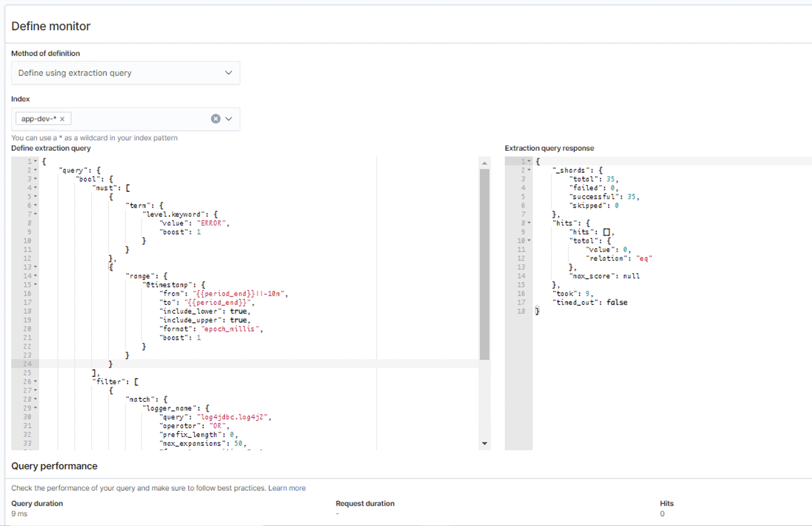Click the query editor vertical scrollbar thumb
This screenshot has height=526, width=812.
484,264
